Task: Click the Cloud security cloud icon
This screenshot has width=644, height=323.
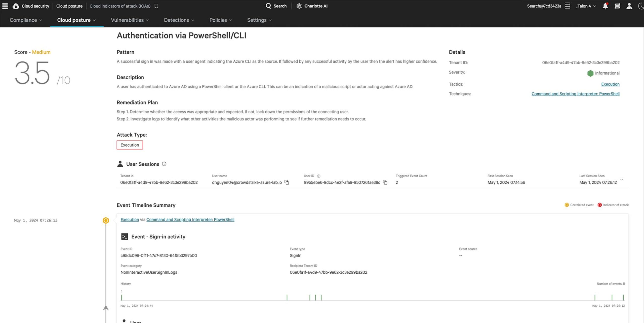Action: [16, 6]
